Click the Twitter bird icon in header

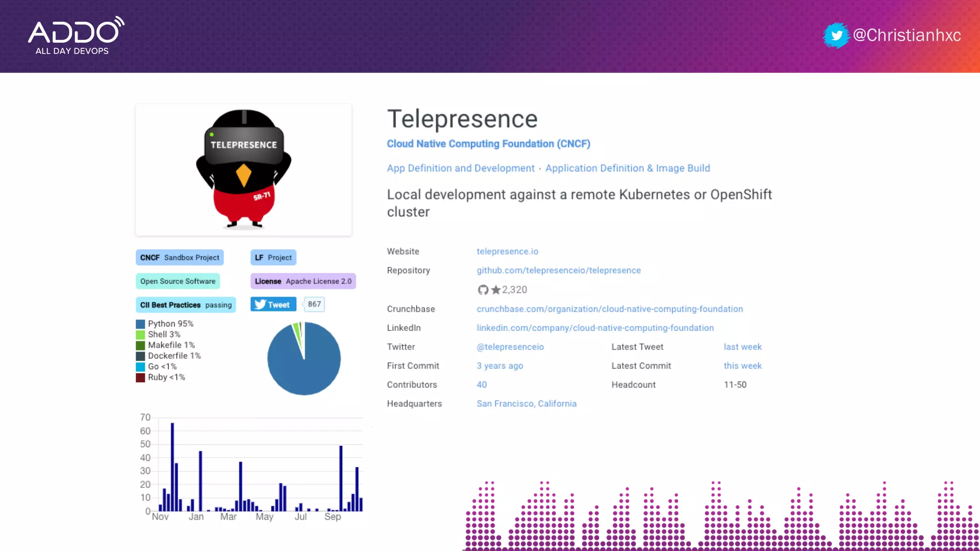coord(836,35)
